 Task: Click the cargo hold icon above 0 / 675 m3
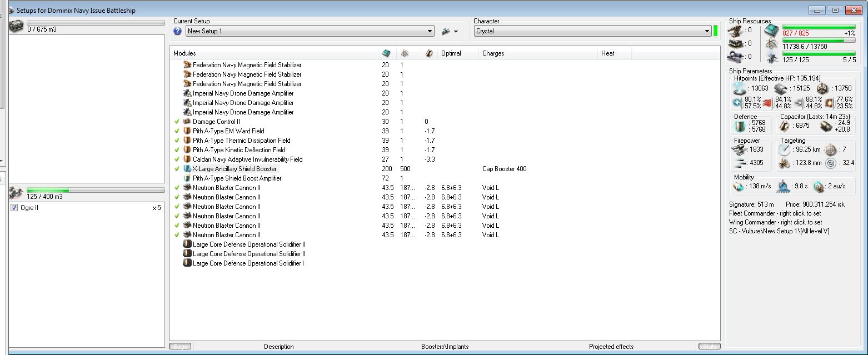(x=17, y=25)
